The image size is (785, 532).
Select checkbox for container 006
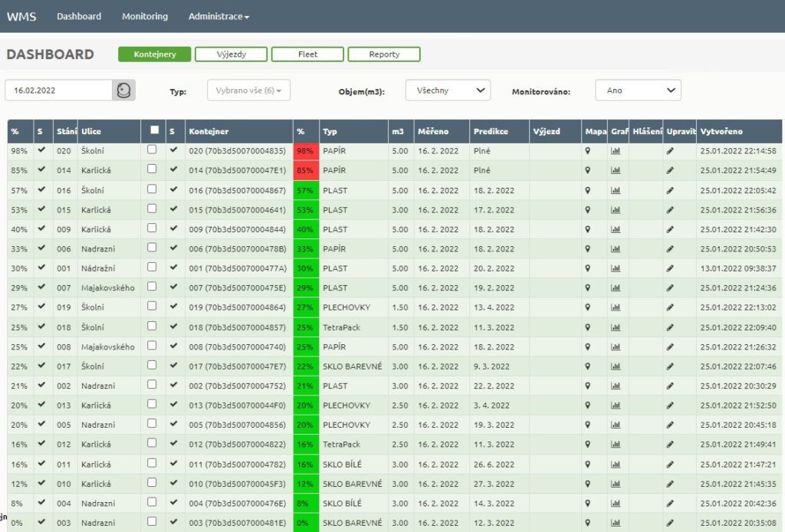click(x=152, y=248)
